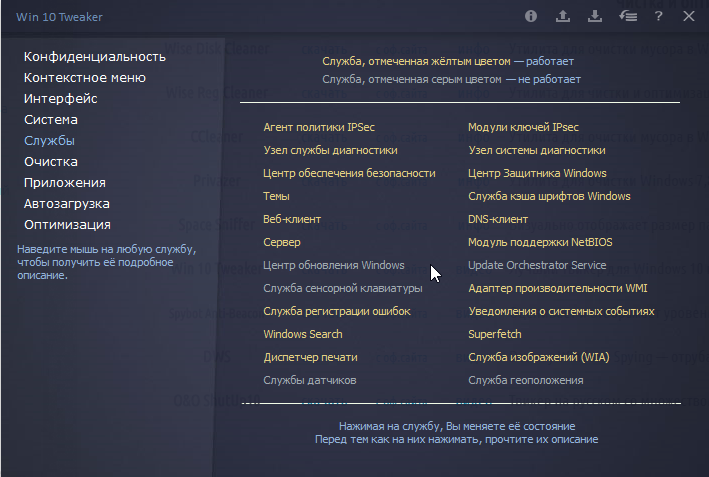The height and width of the screenshot is (477, 709).
Task: Enable Служба сенсорной клавиатуры service
Action: coord(343,288)
